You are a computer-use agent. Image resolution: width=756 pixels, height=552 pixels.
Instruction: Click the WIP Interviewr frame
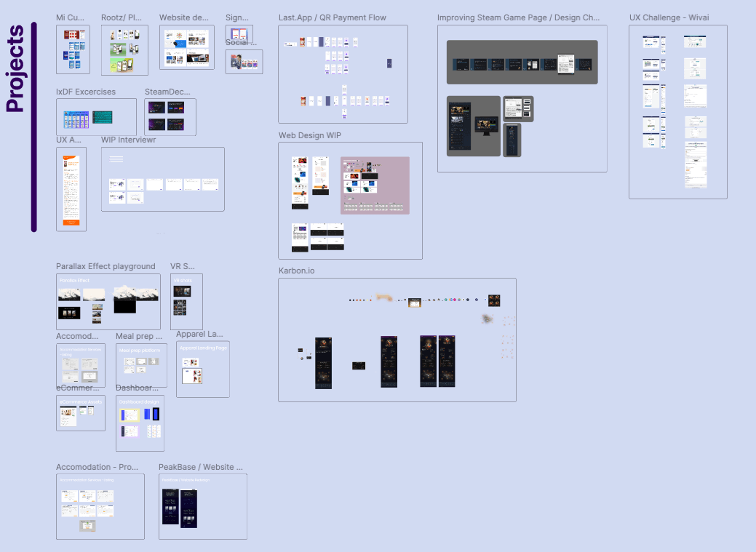(163, 180)
